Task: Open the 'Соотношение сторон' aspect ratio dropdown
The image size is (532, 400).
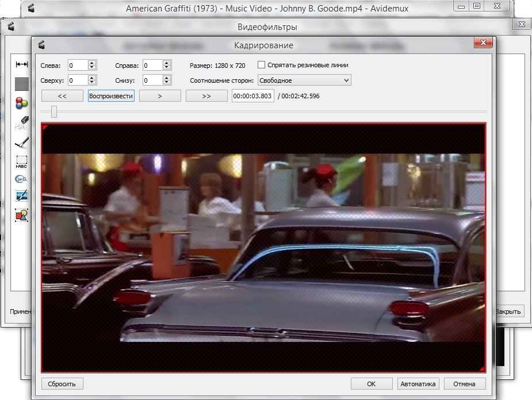Action: tap(304, 80)
